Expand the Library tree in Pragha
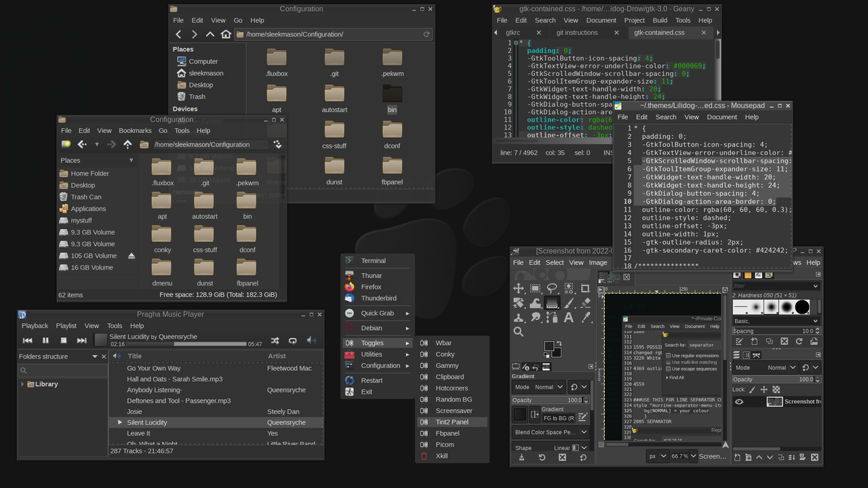This screenshot has width=868, height=488. click(22, 384)
